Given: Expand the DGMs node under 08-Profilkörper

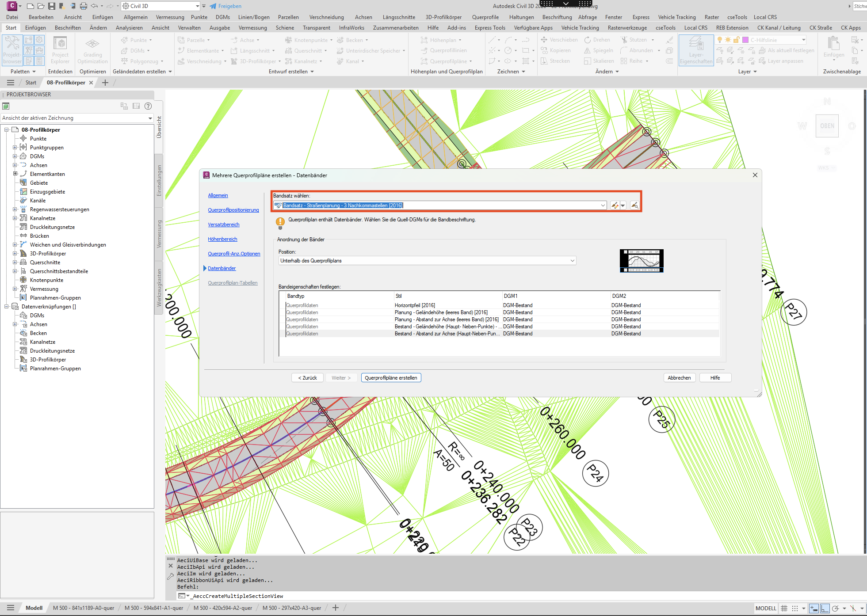Looking at the screenshot, I should tap(15, 156).
